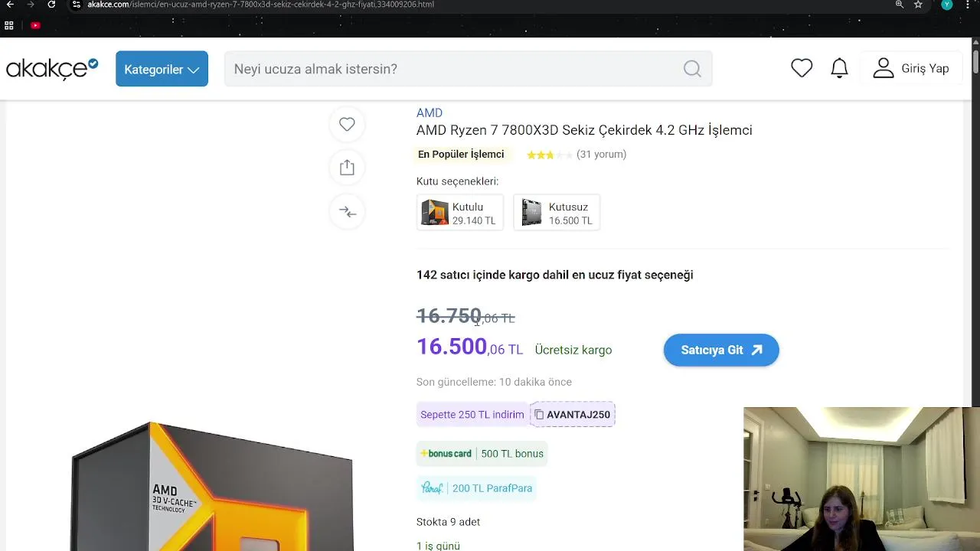Open the Kategoriler dropdown
The image size is (980, 551).
coord(162,69)
